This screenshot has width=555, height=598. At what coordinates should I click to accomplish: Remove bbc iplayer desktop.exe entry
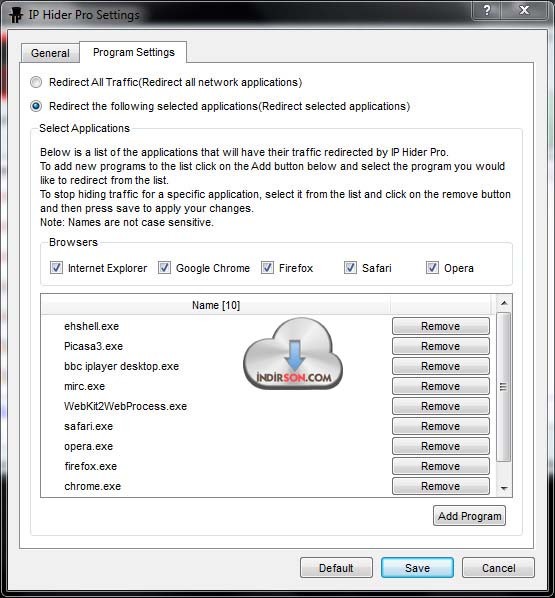tap(441, 366)
